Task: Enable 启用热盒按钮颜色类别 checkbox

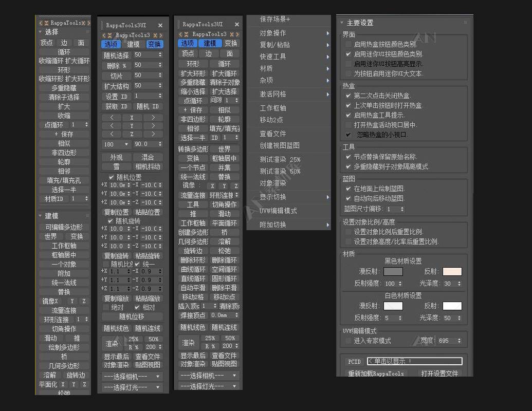Action: [x=348, y=44]
